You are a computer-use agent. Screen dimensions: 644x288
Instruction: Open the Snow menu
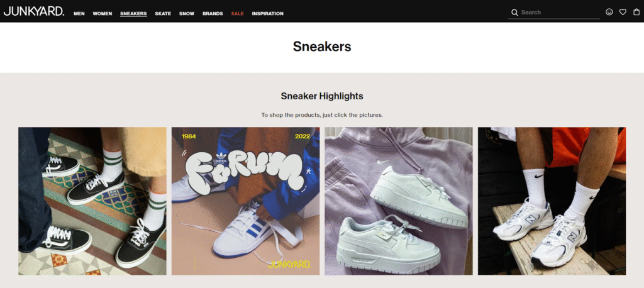click(187, 14)
